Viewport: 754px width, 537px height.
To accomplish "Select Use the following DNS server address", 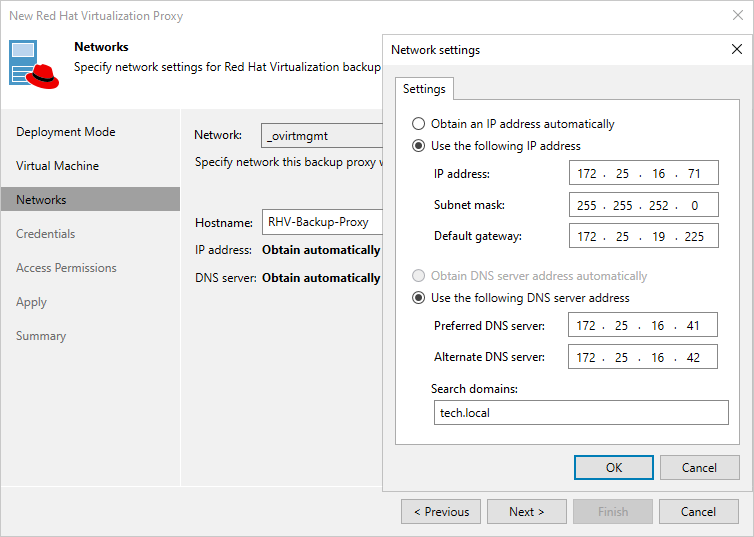I will [x=418, y=298].
